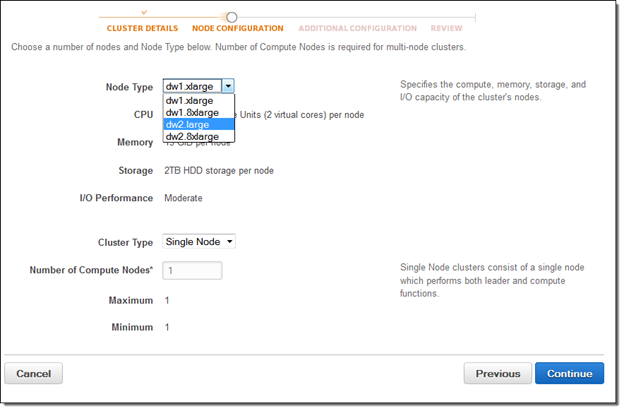Click the Cluster Type label
The width and height of the screenshot is (624, 411).
coord(125,242)
